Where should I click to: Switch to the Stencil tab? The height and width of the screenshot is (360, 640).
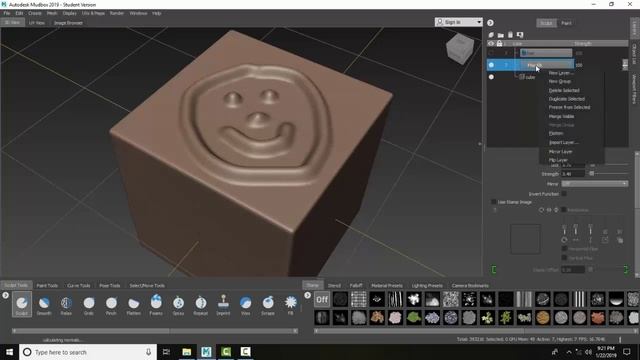[334, 285]
